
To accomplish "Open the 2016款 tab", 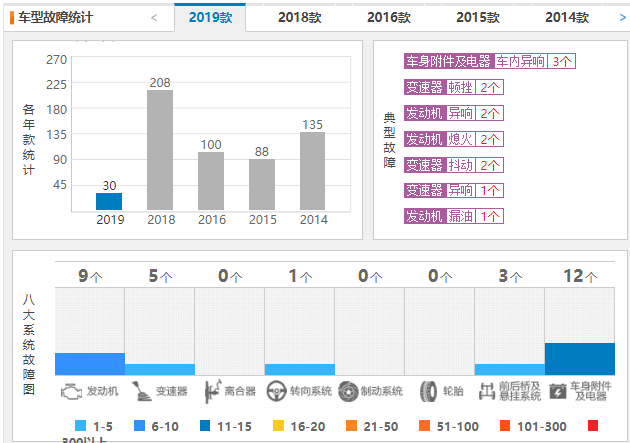I will (x=389, y=17).
